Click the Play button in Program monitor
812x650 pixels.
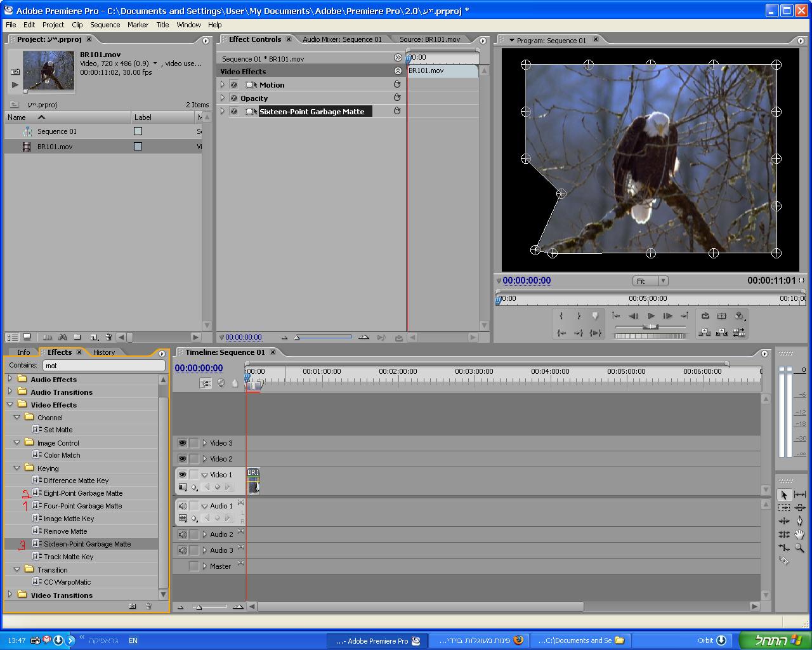[651, 315]
